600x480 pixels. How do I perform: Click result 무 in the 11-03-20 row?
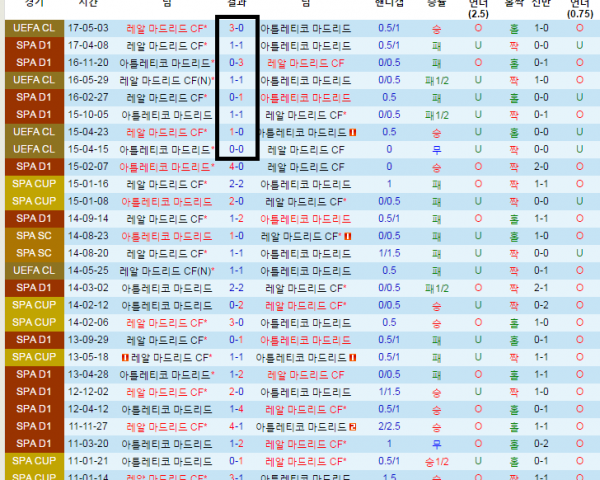(x=437, y=444)
